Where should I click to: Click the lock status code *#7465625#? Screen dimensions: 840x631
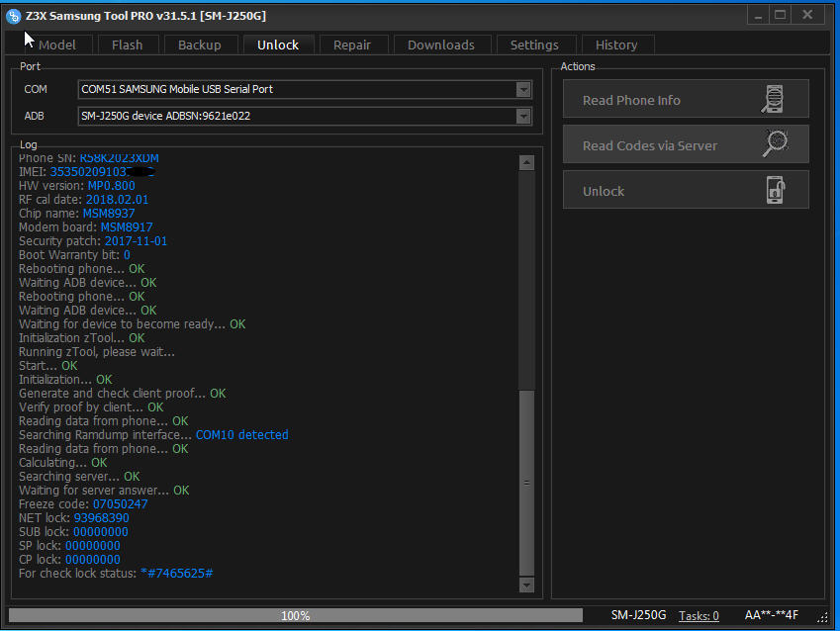coord(176,574)
